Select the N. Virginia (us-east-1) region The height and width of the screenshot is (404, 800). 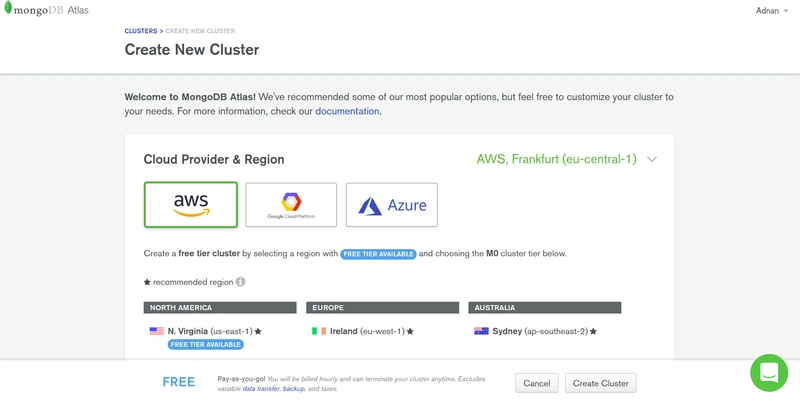click(x=210, y=331)
